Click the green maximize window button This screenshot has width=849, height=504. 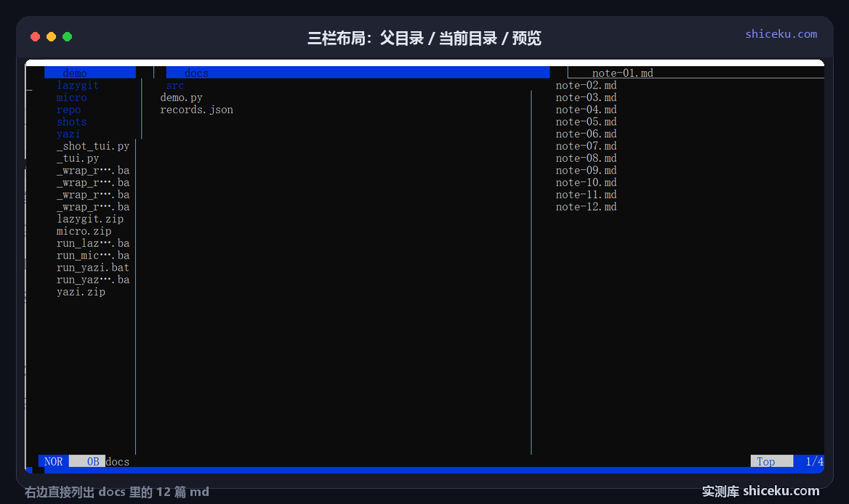tap(67, 37)
